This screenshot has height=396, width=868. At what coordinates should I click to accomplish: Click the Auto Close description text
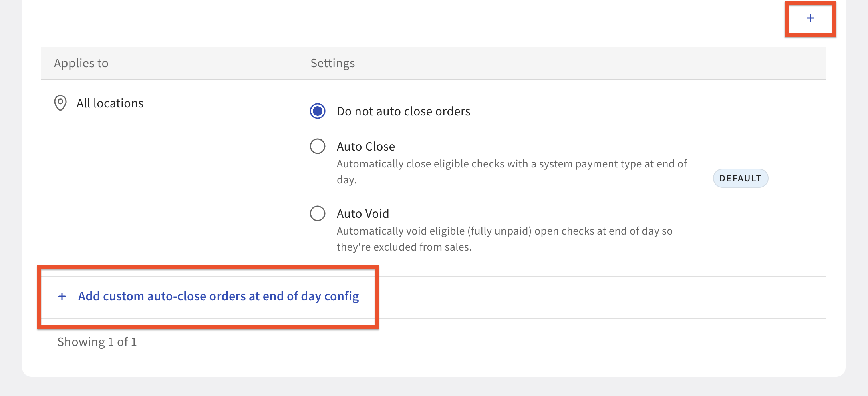(512, 172)
